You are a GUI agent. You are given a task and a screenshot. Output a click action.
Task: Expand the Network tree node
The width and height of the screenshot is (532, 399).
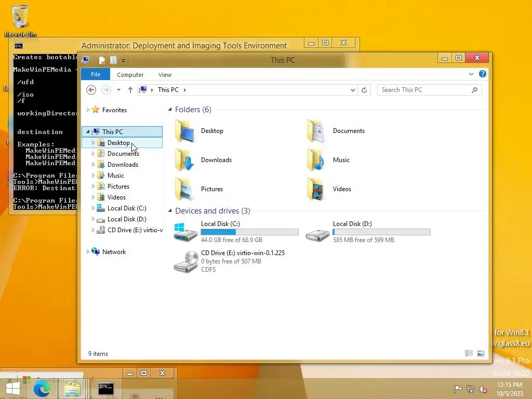pos(88,252)
